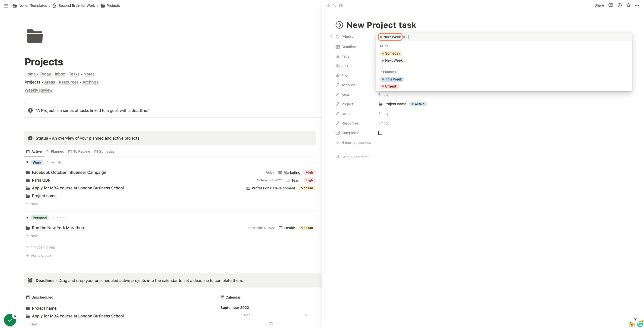Open task page in full page
Viewport: 644px width, 328px height.
pos(335,6)
